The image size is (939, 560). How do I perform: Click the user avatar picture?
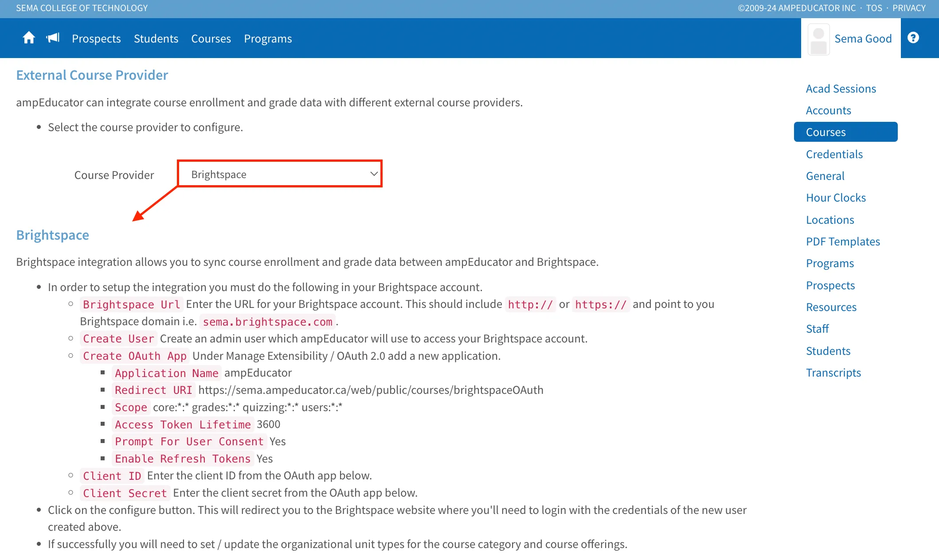click(x=818, y=39)
